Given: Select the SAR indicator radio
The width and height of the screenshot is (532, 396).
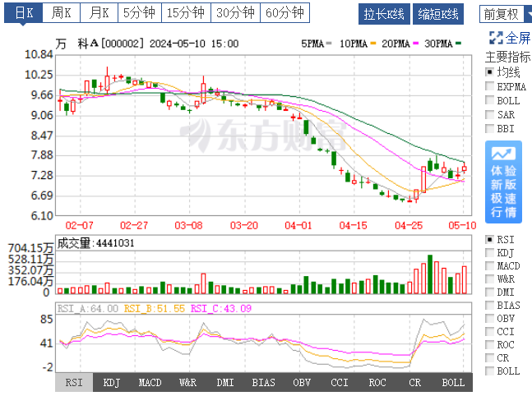Looking at the screenshot, I should [489, 114].
